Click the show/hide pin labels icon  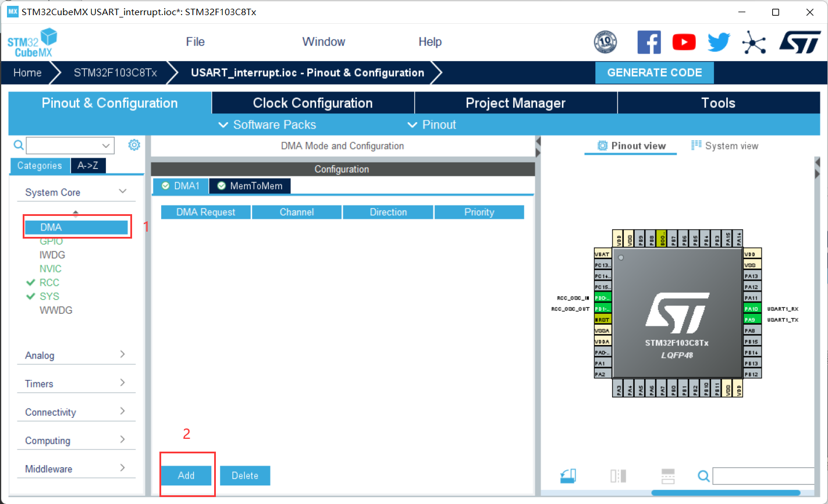pos(618,475)
